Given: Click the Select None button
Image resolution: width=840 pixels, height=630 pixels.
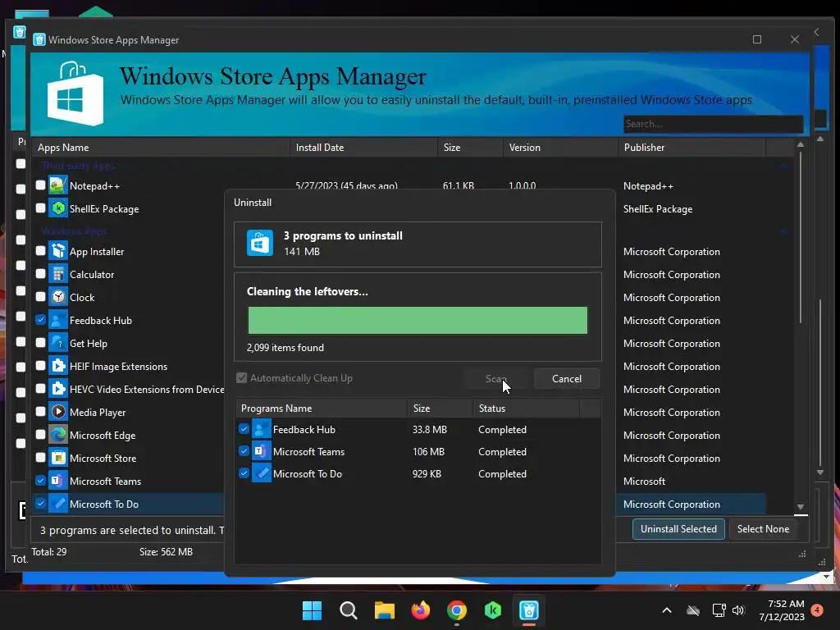Looking at the screenshot, I should click(763, 529).
